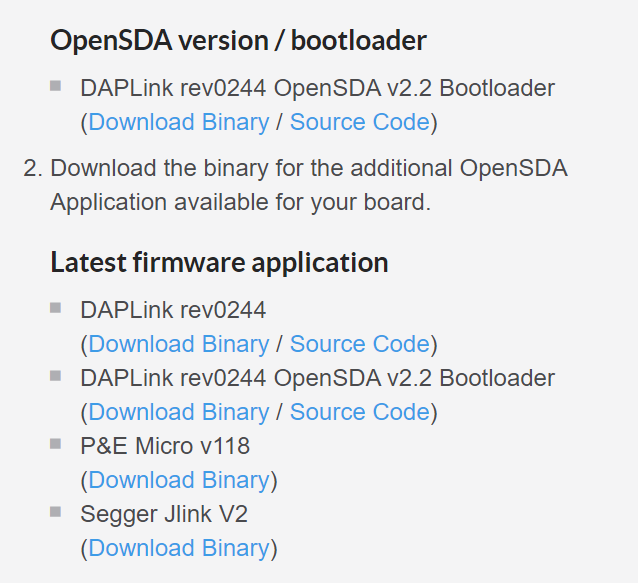Click the 'DAPLink rev0244' list item text
The image size is (638, 583).
tap(173, 310)
